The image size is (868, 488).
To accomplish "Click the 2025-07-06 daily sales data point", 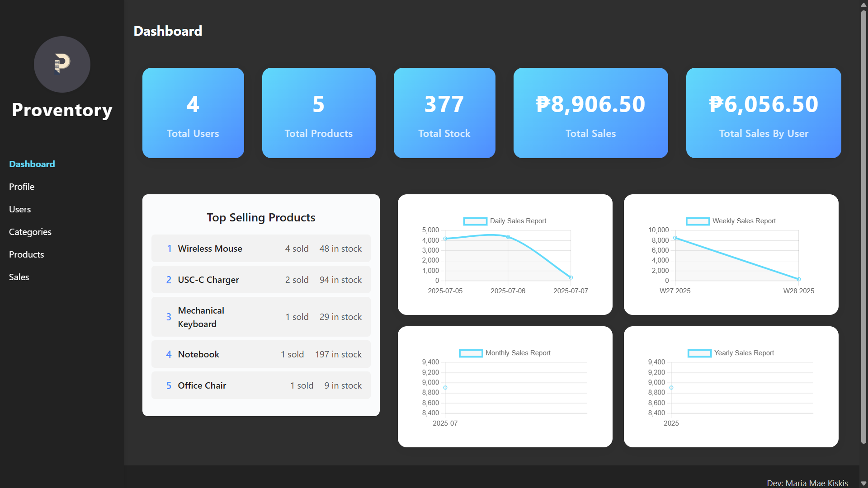I will pos(508,237).
